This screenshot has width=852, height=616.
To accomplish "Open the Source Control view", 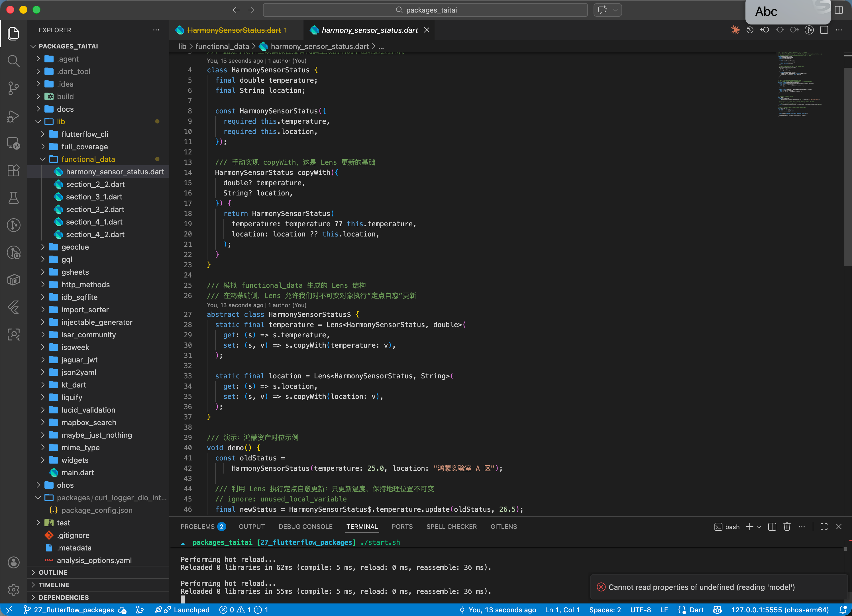I will pyautogui.click(x=13, y=88).
